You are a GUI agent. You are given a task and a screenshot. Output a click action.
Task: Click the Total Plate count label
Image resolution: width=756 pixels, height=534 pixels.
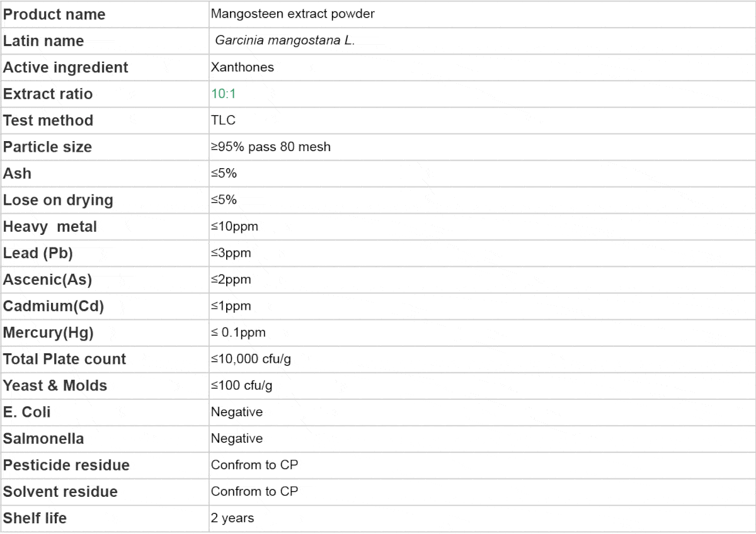64,359
